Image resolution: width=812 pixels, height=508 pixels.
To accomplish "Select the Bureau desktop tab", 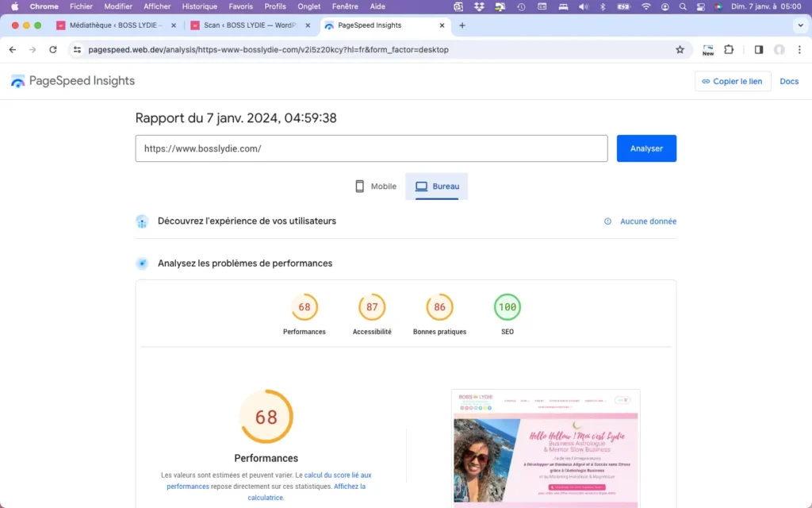I will coord(437,187).
